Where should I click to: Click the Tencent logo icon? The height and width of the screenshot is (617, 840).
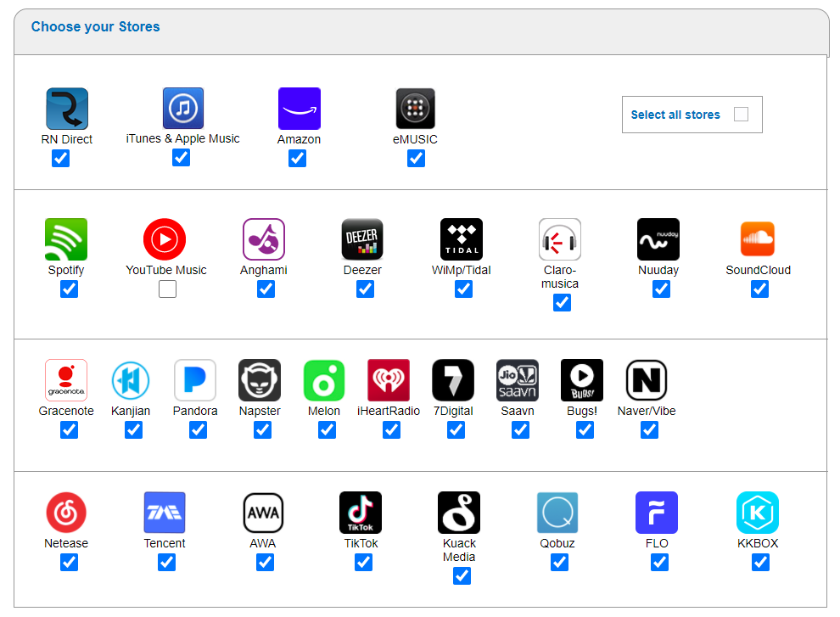click(x=165, y=513)
